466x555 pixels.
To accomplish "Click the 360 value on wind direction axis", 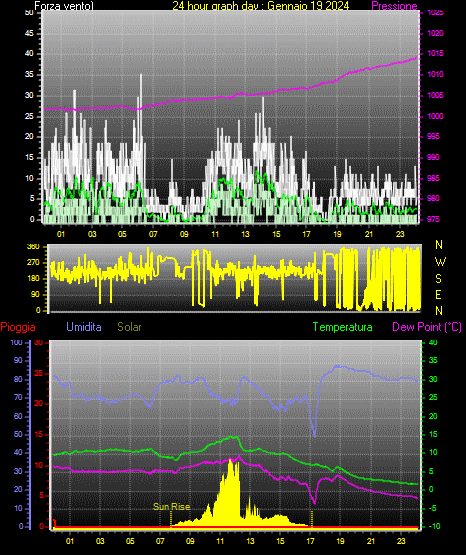I will pyautogui.click(x=34, y=247).
